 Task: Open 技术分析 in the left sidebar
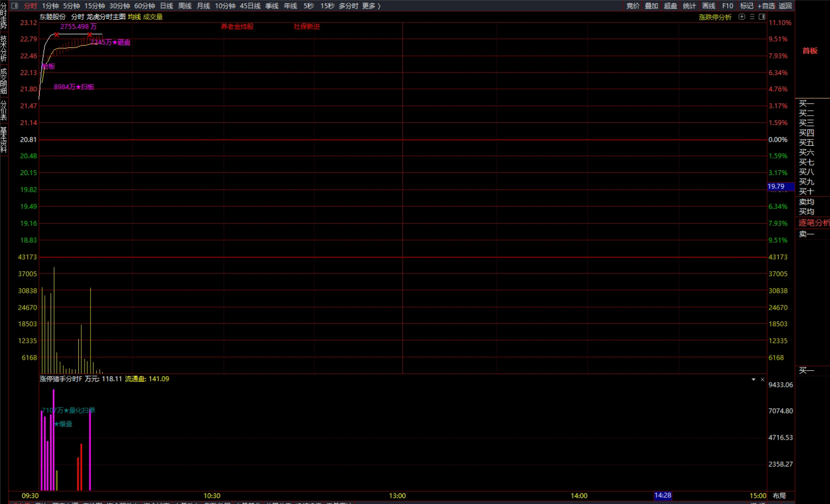point(4,48)
